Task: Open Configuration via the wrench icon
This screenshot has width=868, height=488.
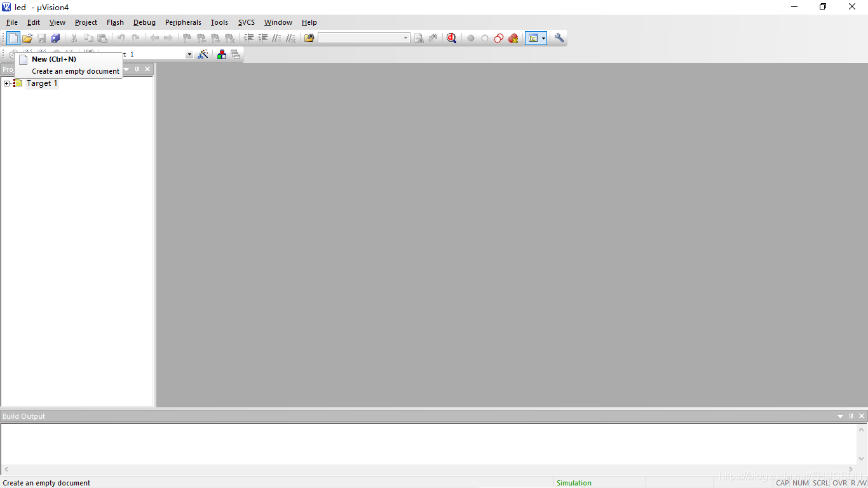Action: tap(559, 38)
